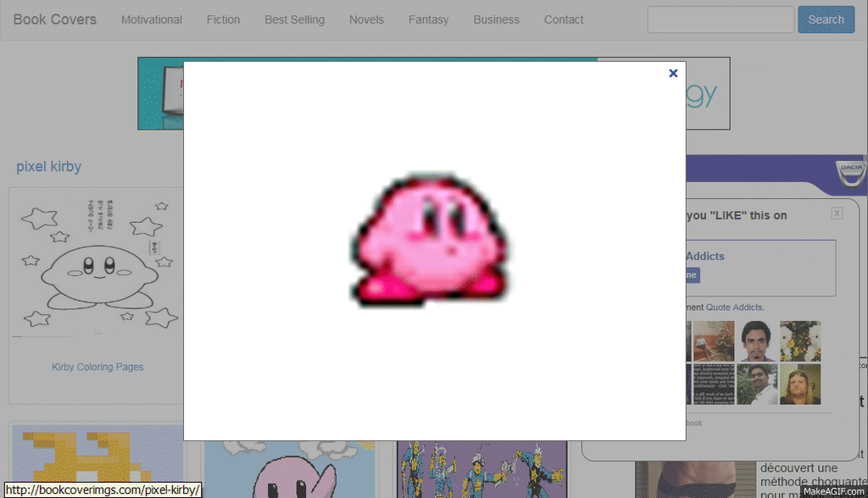This screenshot has height=498, width=868.
Task: Go to the Contact page
Action: tap(564, 19)
